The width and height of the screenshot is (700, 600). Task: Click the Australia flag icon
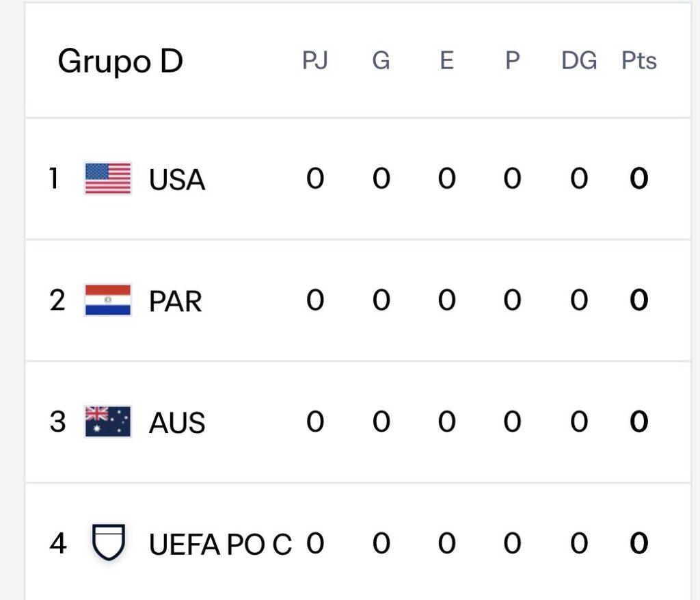107,421
